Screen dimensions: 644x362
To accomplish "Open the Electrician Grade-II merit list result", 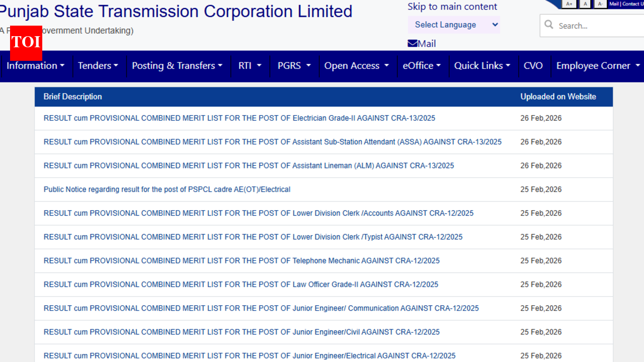I will 239,118.
